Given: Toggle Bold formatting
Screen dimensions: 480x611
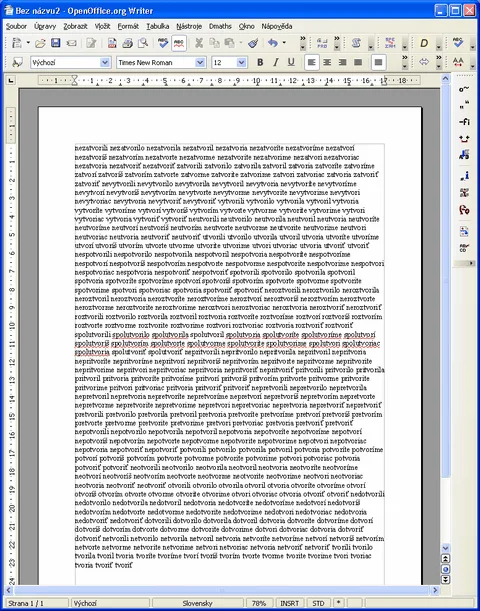Looking at the screenshot, I should 260,62.
